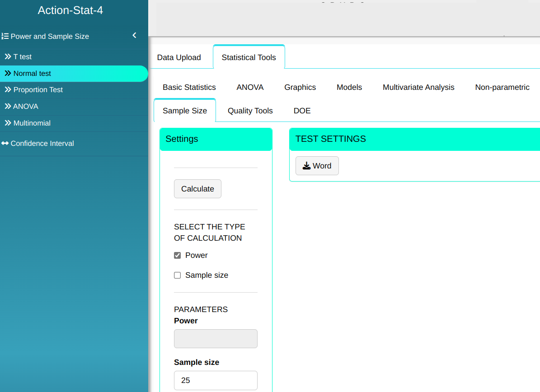Switch to the Data Upload tab
Viewport: 540px width, 392px height.
[x=179, y=57]
